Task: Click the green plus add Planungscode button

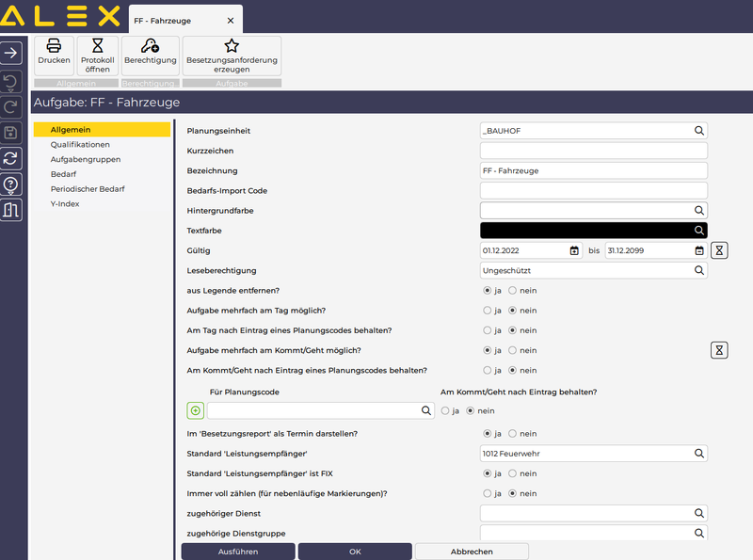Action: 196,410
